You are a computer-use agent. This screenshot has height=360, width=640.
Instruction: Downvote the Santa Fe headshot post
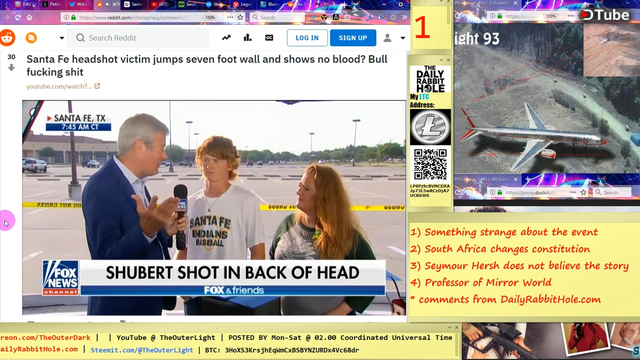(x=11, y=67)
